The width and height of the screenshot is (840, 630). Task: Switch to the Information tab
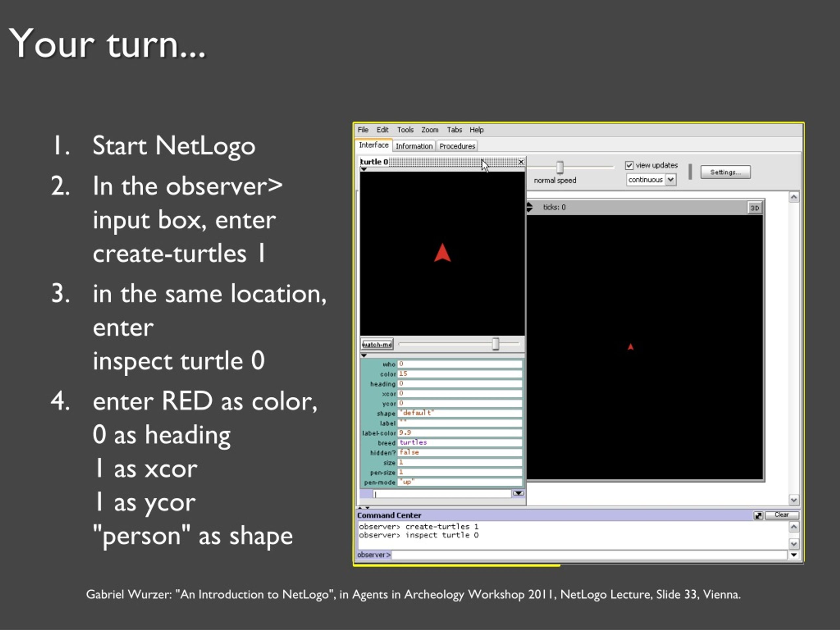point(414,146)
